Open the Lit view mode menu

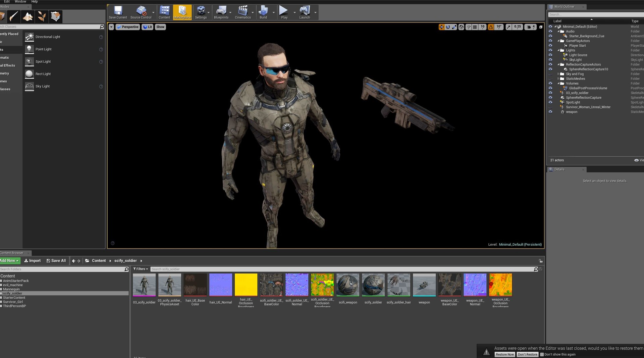(147, 27)
